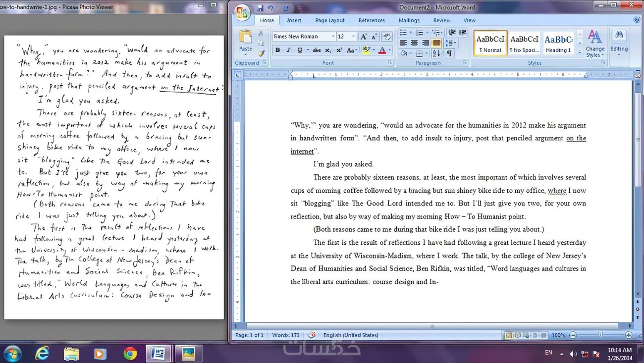Click the Sort A-Z icon
This screenshot has width=644, height=363.
pos(436,53)
